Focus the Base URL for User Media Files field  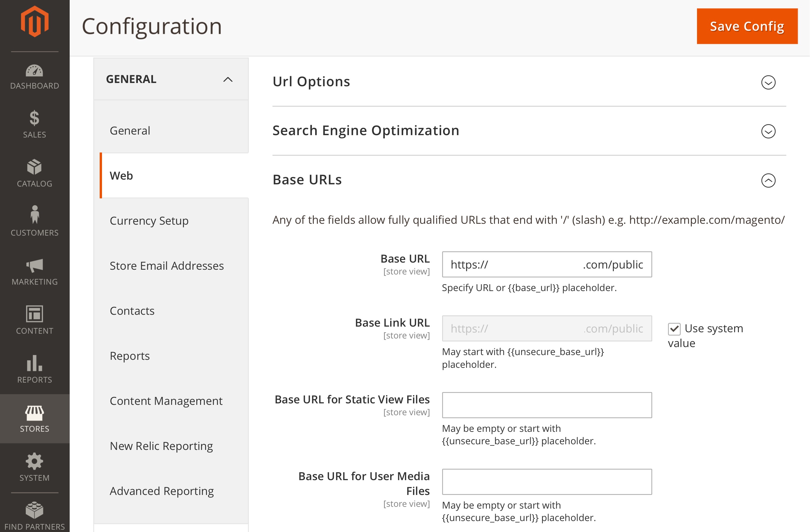coord(547,482)
